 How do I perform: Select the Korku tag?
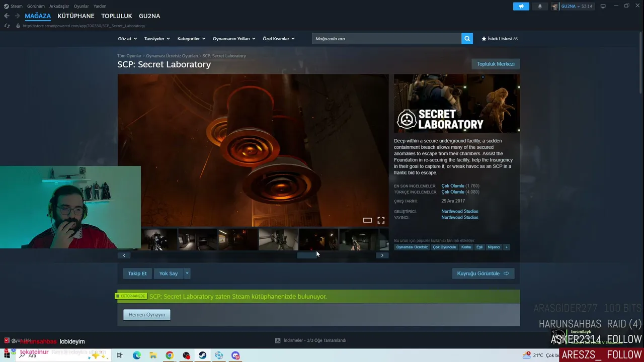point(466,247)
